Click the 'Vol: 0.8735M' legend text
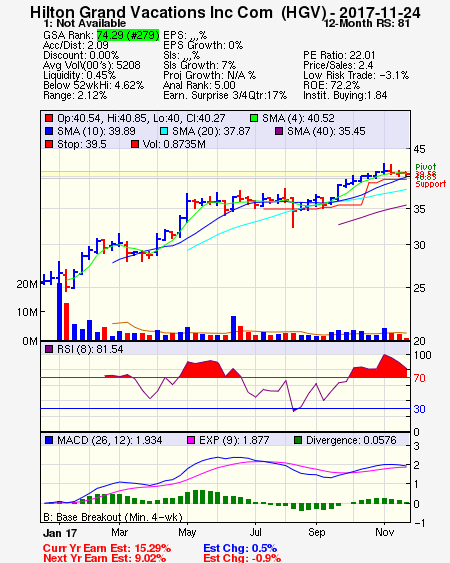Screen dimensions: 450x563 [x=175, y=144]
